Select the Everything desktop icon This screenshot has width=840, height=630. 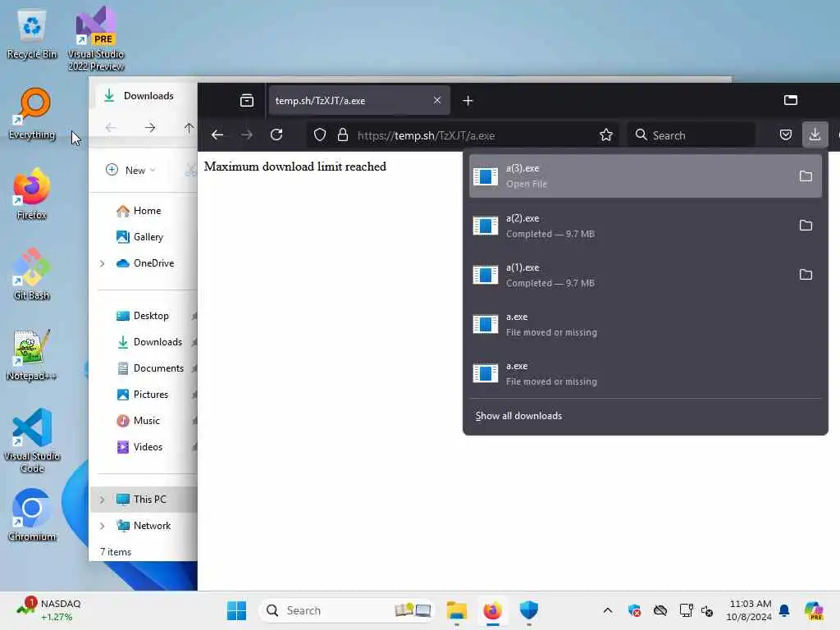(x=32, y=113)
